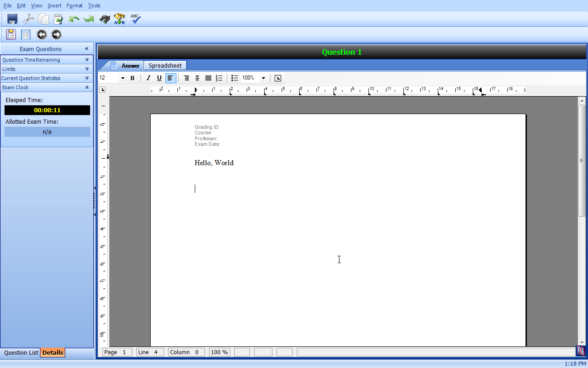This screenshot has height=368, width=588.
Task: Open Find using the binoculars icon
Action: (105, 19)
